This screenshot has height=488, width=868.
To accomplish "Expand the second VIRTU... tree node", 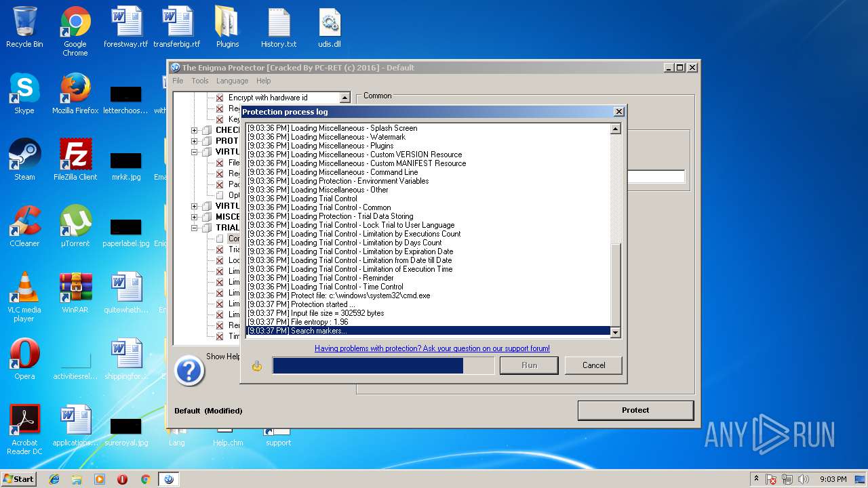I will [195, 206].
